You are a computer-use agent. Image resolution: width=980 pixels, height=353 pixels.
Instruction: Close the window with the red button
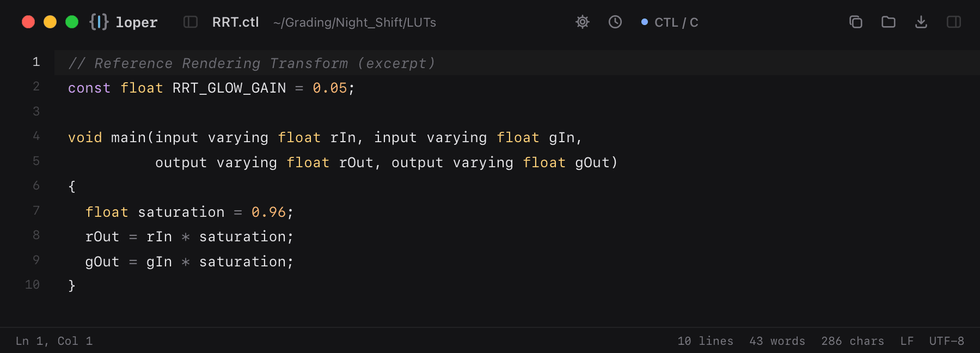tap(28, 22)
